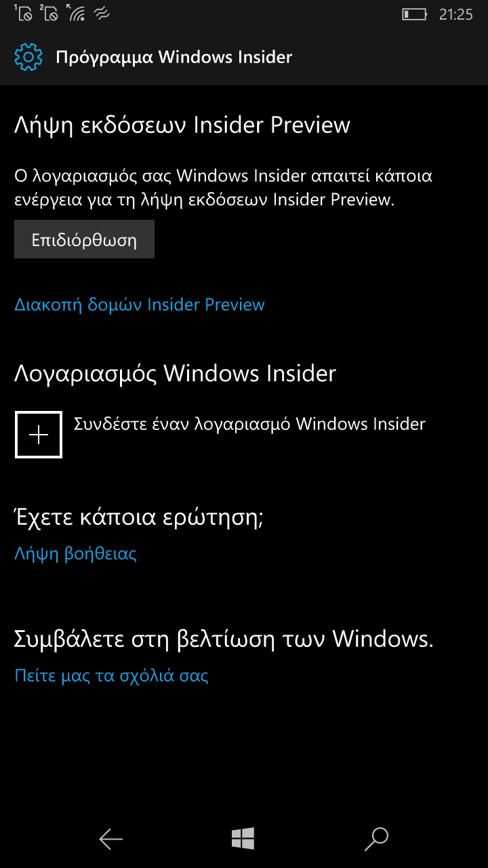Image resolution: width=488 pixels, height=868 pixels.
Task: Tap the Πρόγραμμα Windows Insider page title
Action: (x=174, y=57)
